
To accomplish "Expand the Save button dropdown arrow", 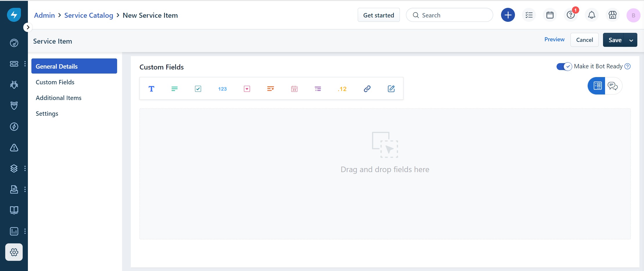I will (x=631, y=40).
